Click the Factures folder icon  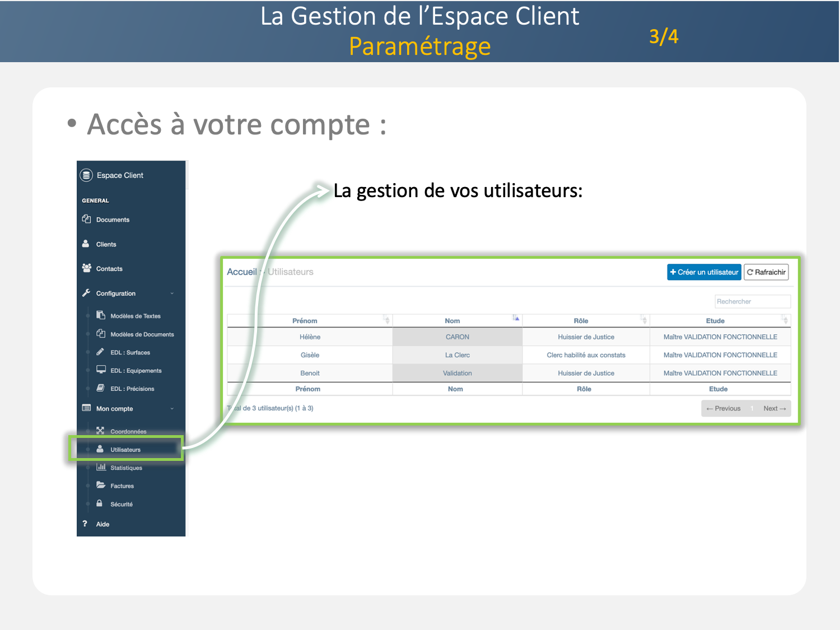point(101,485)
